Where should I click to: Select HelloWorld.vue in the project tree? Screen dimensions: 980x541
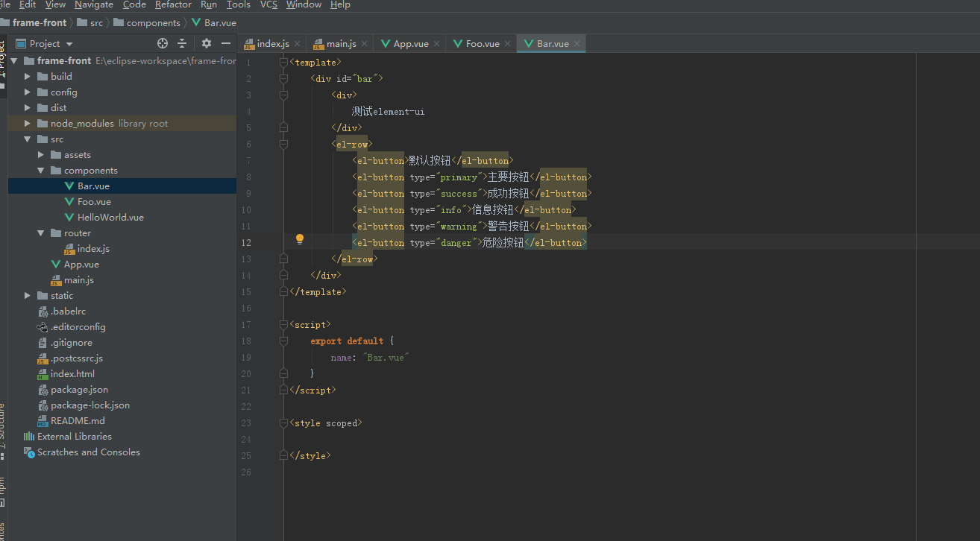pyautogui.click(x=110, y=218)
